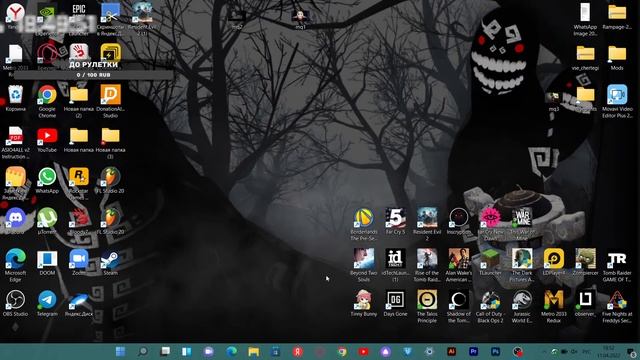This screenshot has height=360, width=640.
Task: Open Adobe Photoshop from the taskbar
Action: (x=496, y=351)
